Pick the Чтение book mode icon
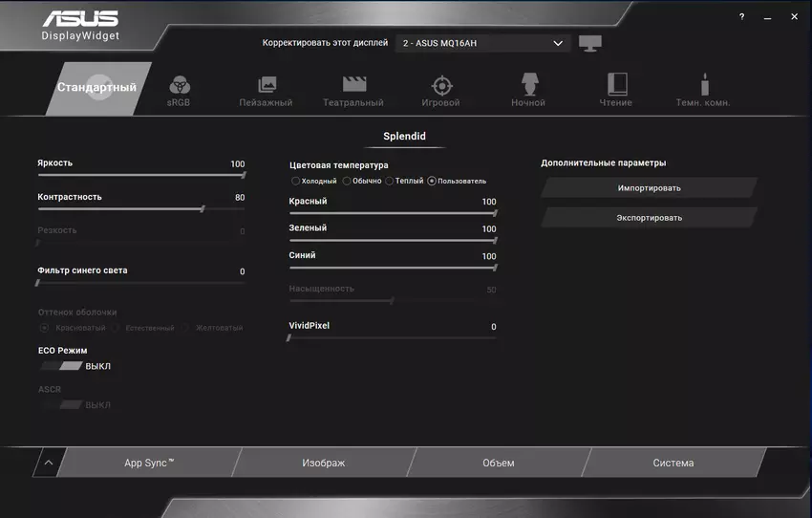This screenshot has width=812, height=518. pos(616,84)
